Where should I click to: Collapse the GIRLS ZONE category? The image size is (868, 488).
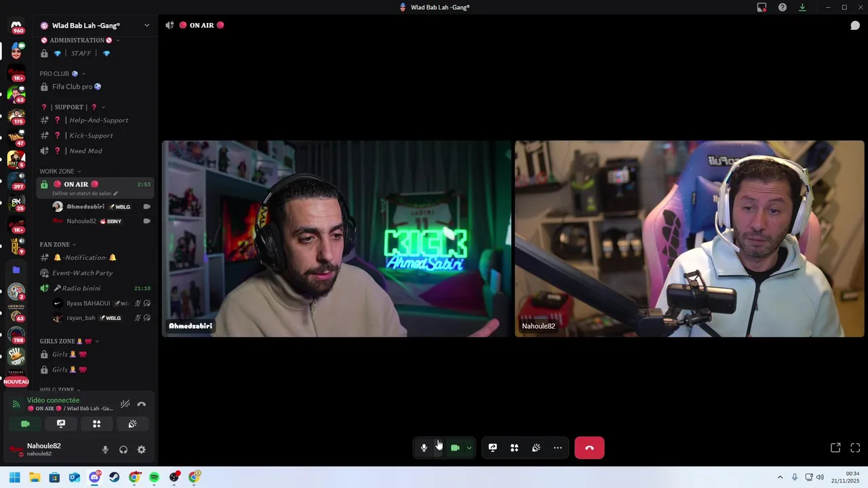69,341
